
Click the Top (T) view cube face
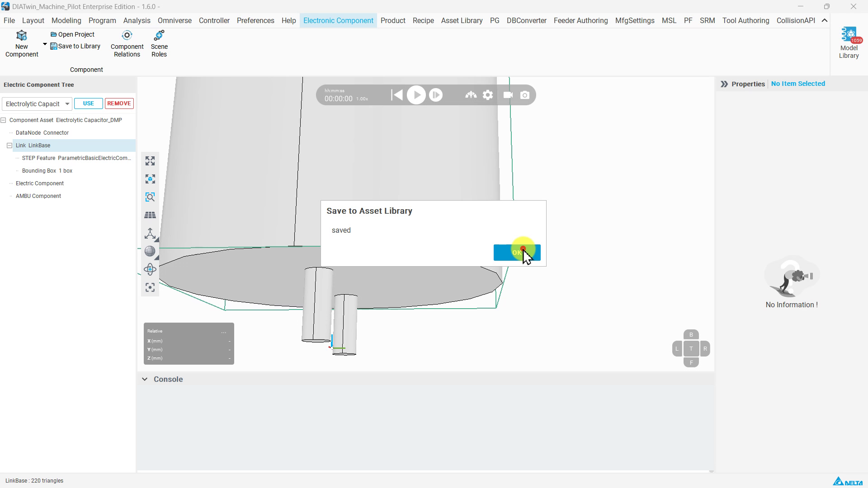click(x=691, y=349)
